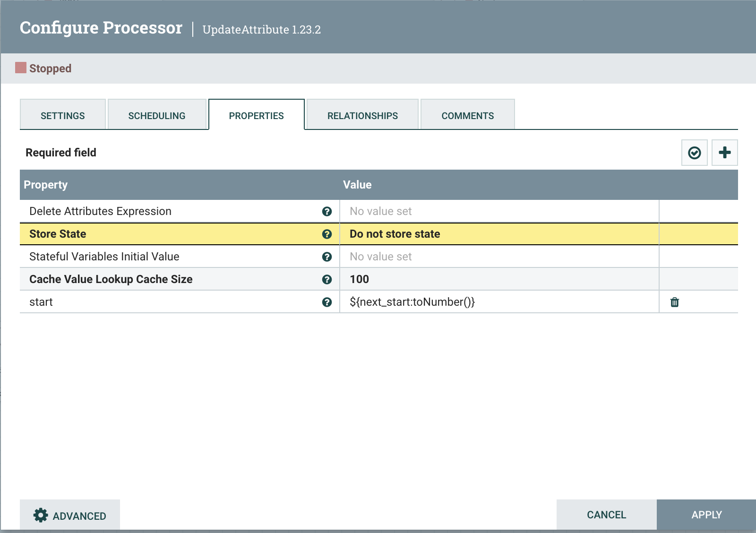Open the Comments tab
This screenshot has width=756, height=533.
[467, 115]
